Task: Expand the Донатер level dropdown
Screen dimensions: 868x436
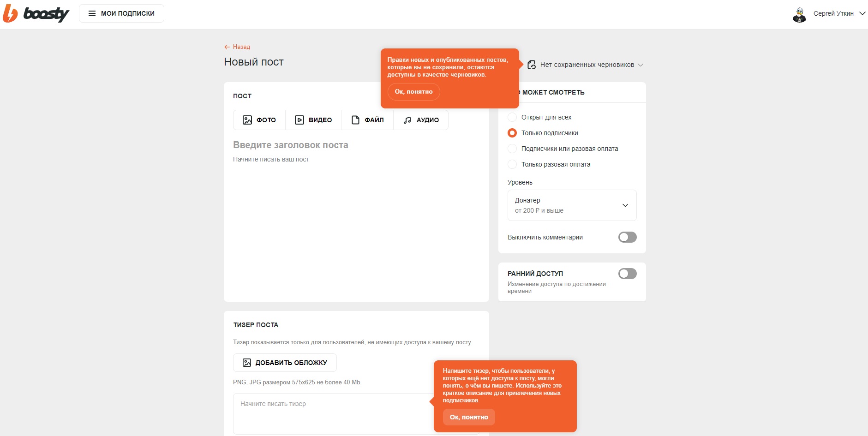Action: click(x=572, y=205)
